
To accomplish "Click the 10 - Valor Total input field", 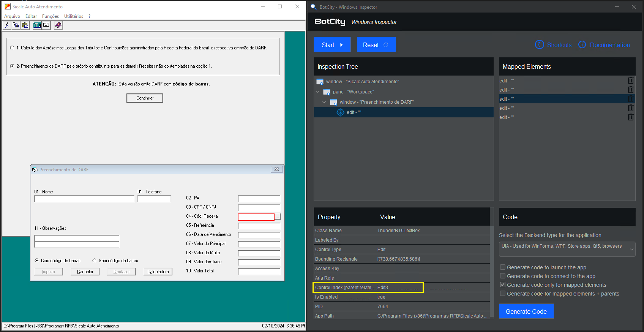I will (259, 272).
